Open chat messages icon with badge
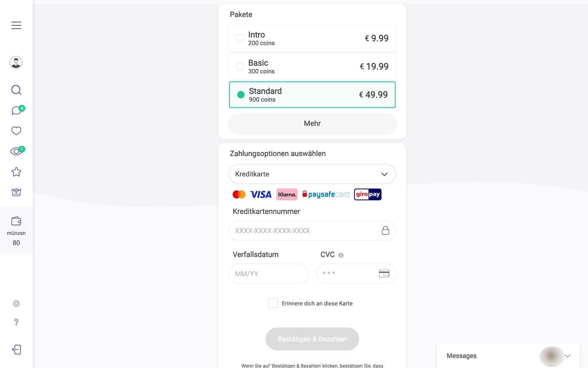588x368 pixels. pos(18,110)
